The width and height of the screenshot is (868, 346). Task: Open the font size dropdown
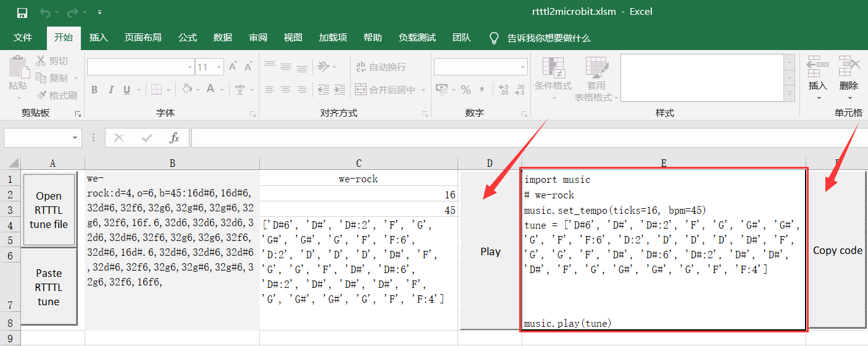(220, 67)
